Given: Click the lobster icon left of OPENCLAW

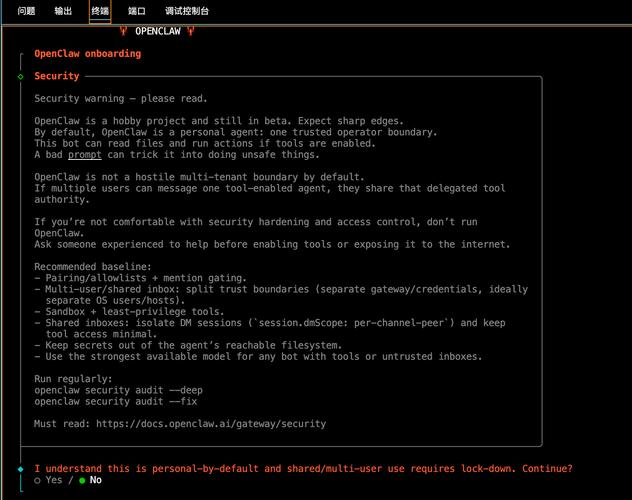Looking at the screenshot, I should point(124,31).
